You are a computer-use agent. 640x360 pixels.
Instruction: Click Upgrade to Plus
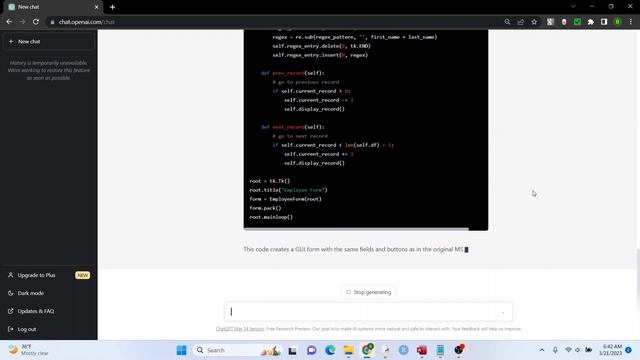click(x=49, y=275)
